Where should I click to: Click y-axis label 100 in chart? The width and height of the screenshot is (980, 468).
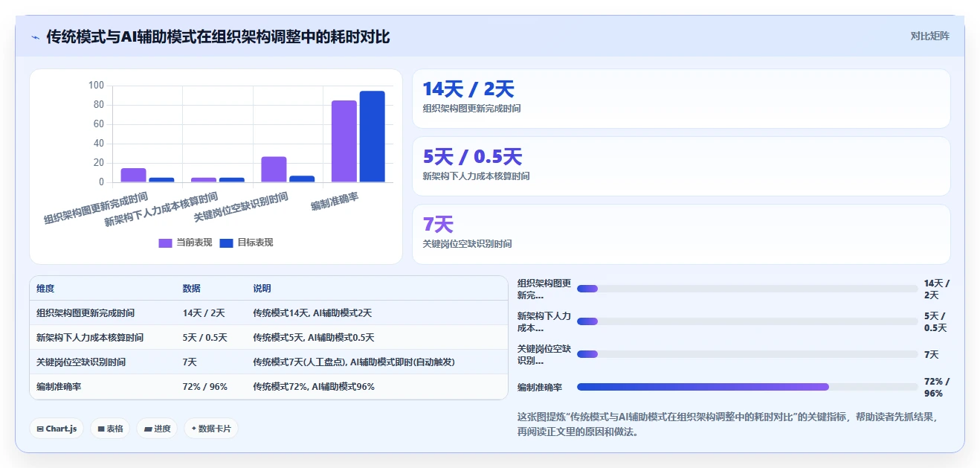coord(96,86)
